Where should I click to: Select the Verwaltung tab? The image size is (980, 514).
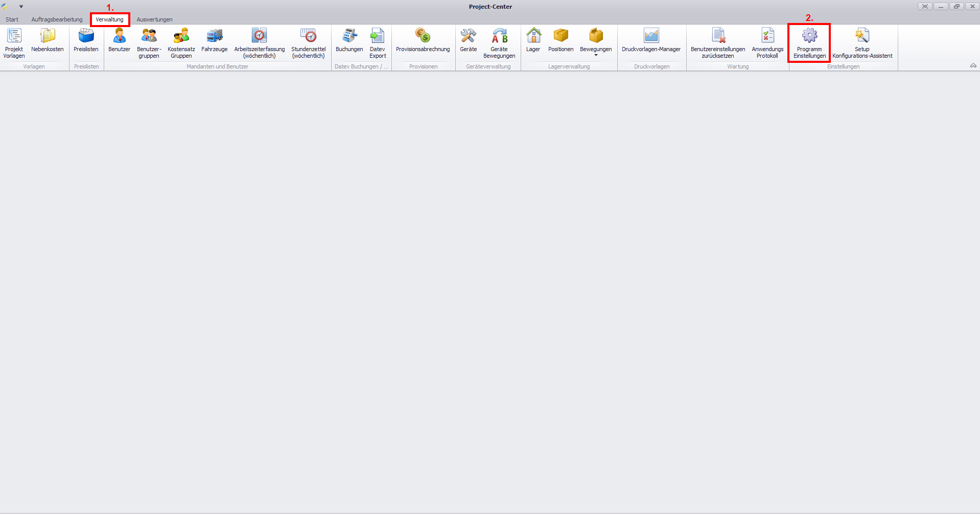110,19
